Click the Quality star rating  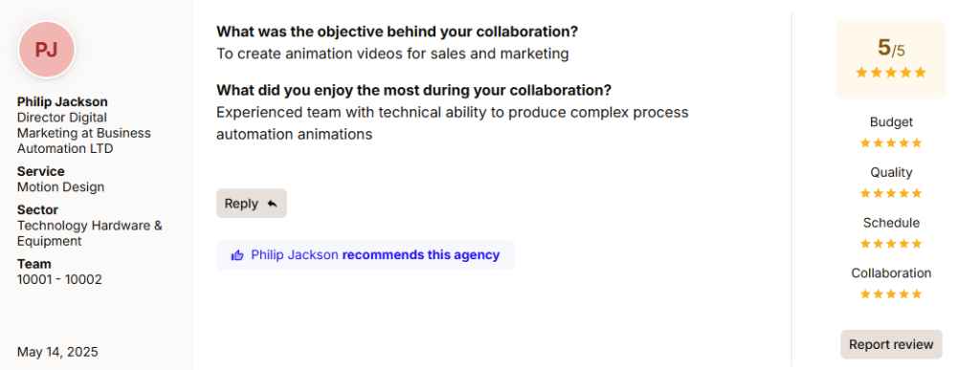[x=891, y=193]
